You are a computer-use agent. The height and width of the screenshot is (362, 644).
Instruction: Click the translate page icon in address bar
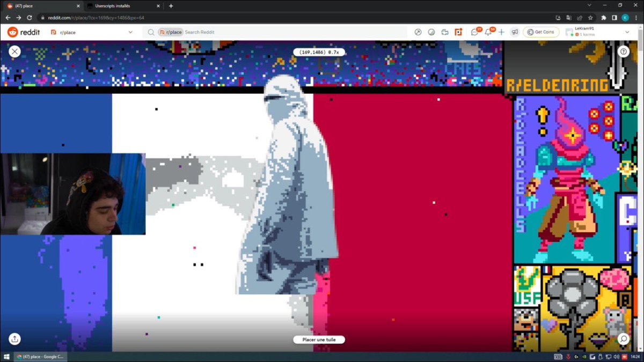tap(569, 18)
